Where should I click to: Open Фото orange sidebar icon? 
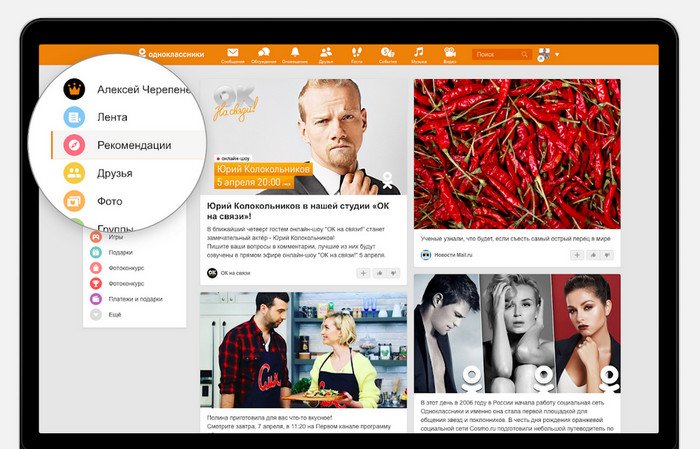[74, 201]
